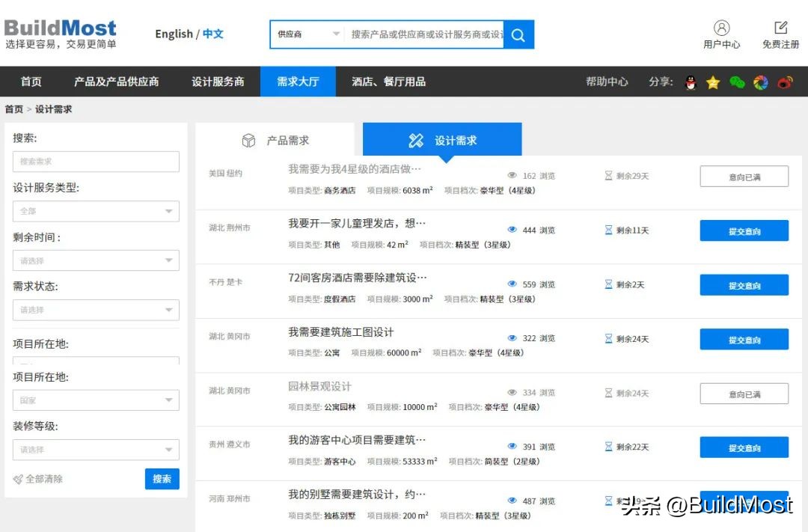Click the BuildMost logo
The width and height of the screenshot is (808, 532).
[60, 28]
